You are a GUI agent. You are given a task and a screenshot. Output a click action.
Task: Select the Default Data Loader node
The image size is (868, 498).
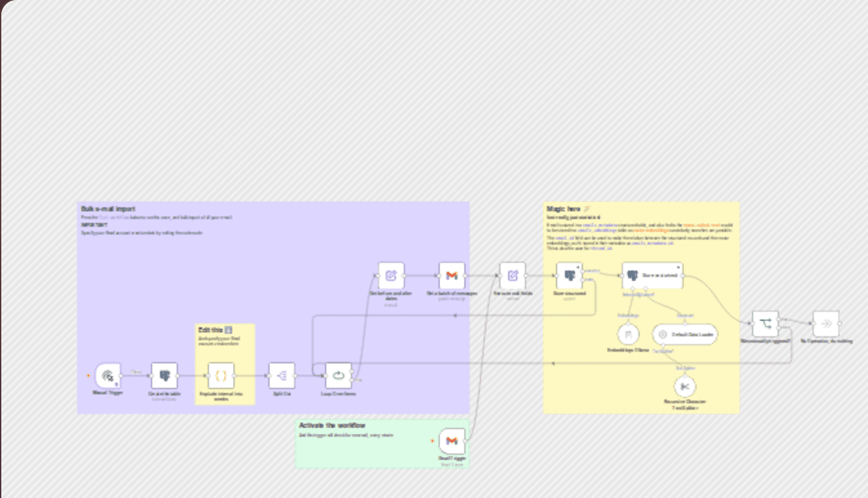685,334
